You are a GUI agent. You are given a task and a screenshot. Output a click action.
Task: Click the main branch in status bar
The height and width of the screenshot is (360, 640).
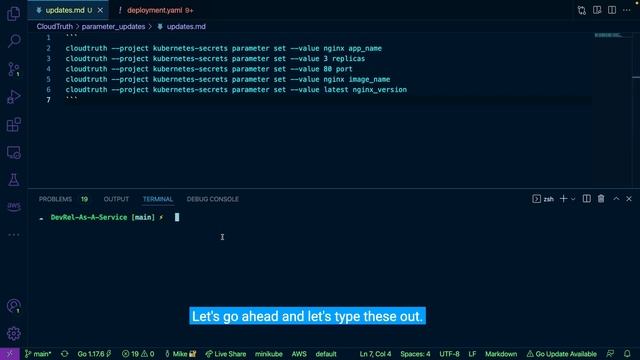38,354
